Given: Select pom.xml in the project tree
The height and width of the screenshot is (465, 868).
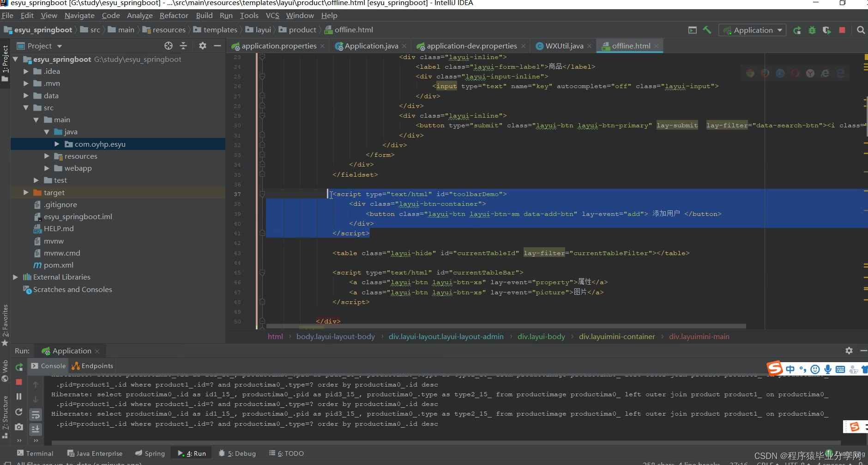Looking at the screenshot, I should [58, 265].
